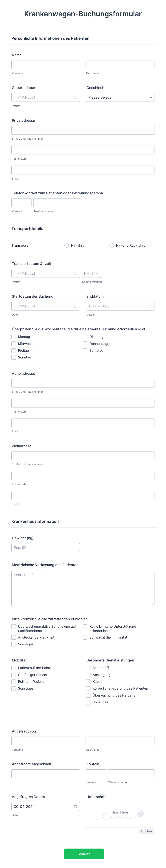Focus the Vorname field under Name
166x868 pixels.
[46, 65]
